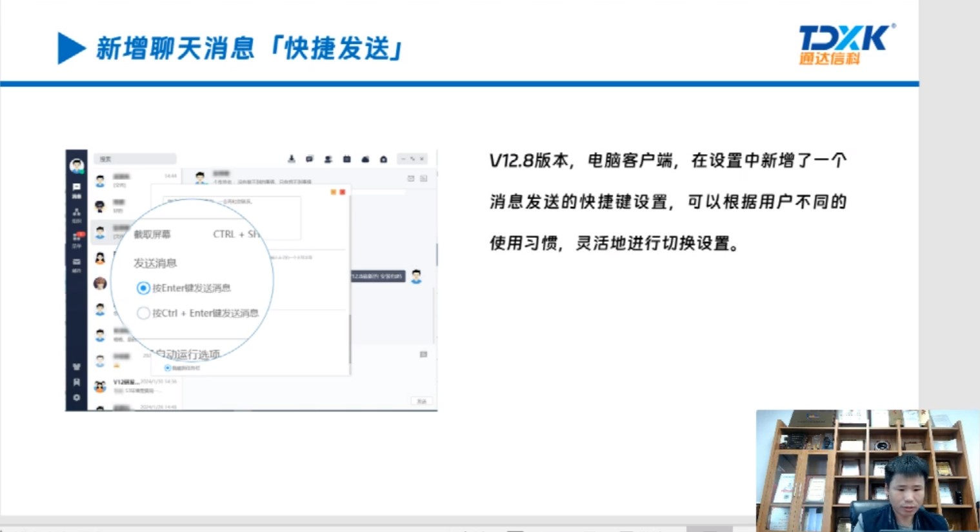Click the cloud icon in top toolbar
This screenshot has height=532, width=980.
pos(365,159)
